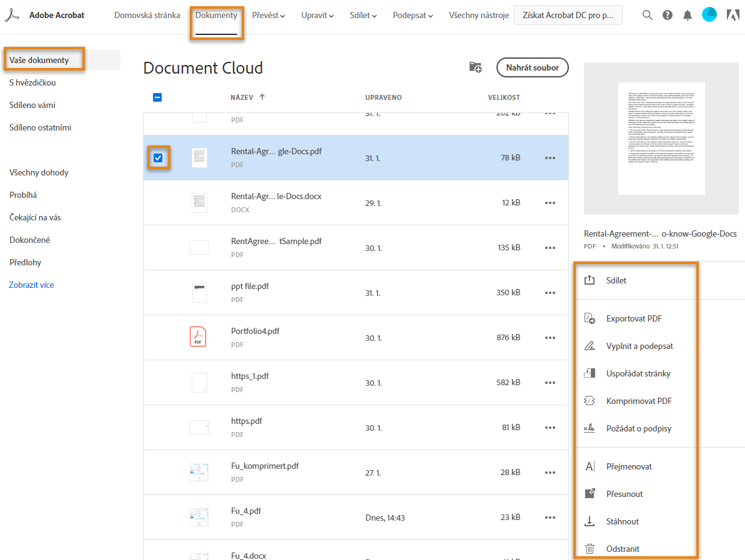
Task: Click the Fu_4.pdf file thumbnail
Action: point(199,518)
